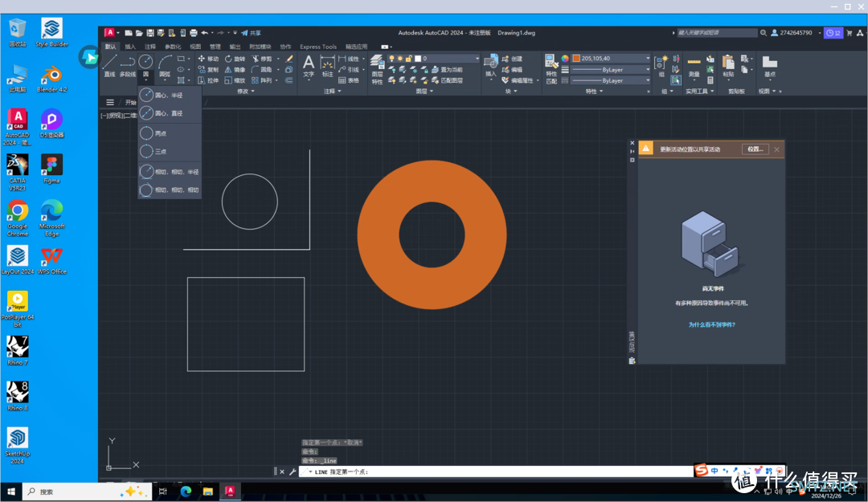Switch to the 插入 ribbon tab
The image size is (868, 502).
(130, 47)
